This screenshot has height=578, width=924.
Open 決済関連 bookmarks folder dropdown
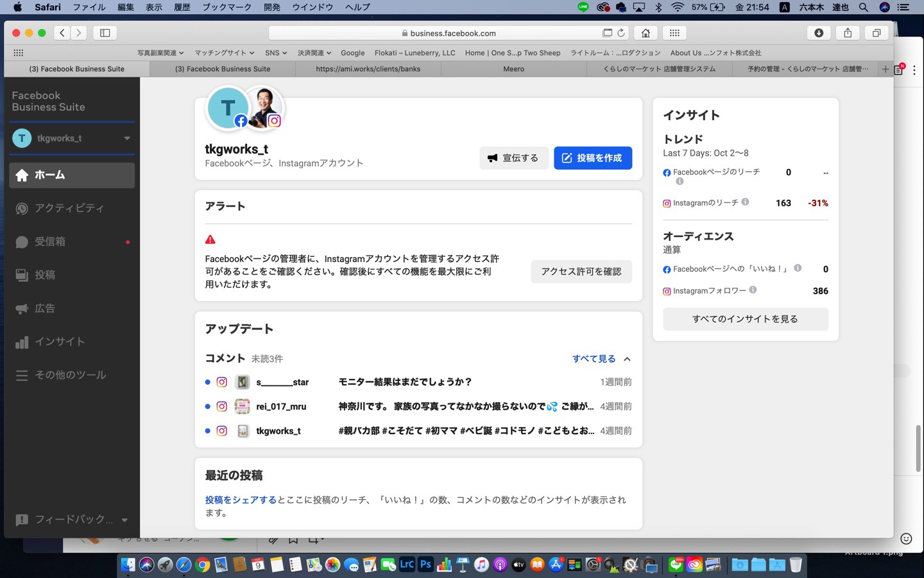pos(314,53)
